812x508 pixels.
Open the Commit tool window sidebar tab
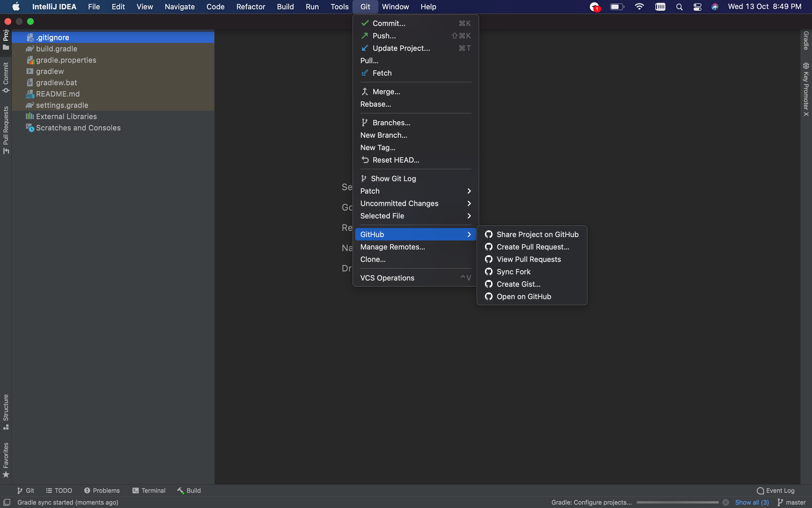click(6, 77)
